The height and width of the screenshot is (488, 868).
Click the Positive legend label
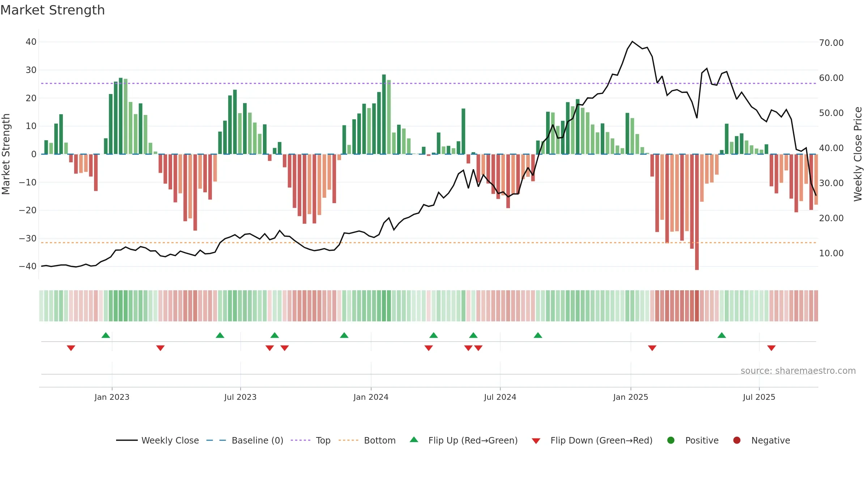702,441
